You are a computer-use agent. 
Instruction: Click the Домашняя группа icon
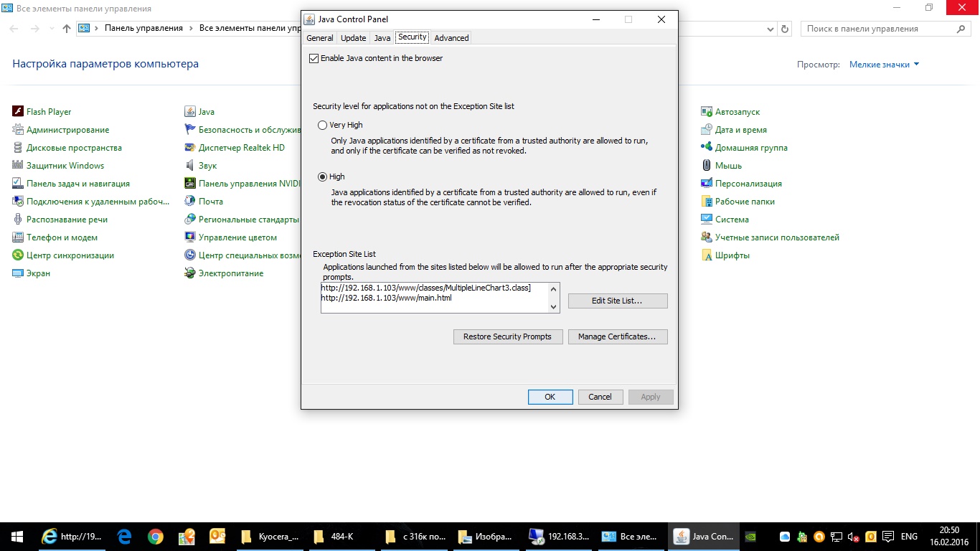(x=707, y=147)
